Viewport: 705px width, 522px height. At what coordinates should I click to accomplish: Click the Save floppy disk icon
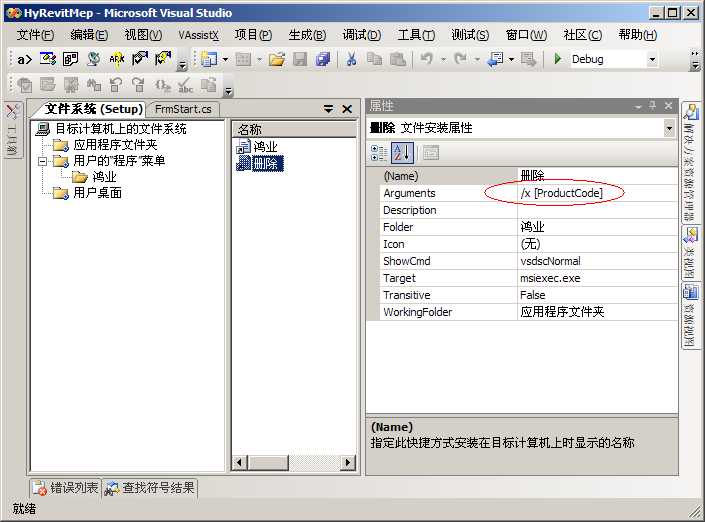(299, 59)
